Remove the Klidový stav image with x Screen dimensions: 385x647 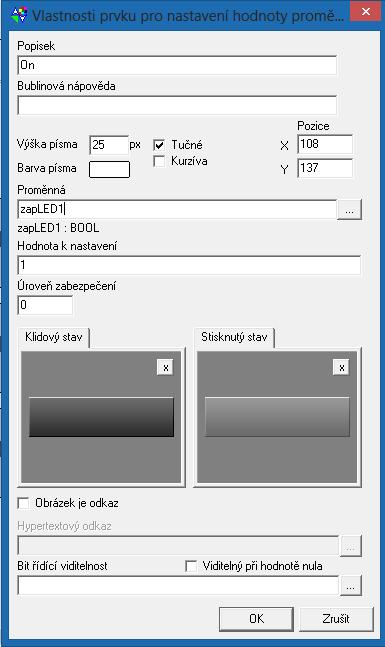pos(165,367)
